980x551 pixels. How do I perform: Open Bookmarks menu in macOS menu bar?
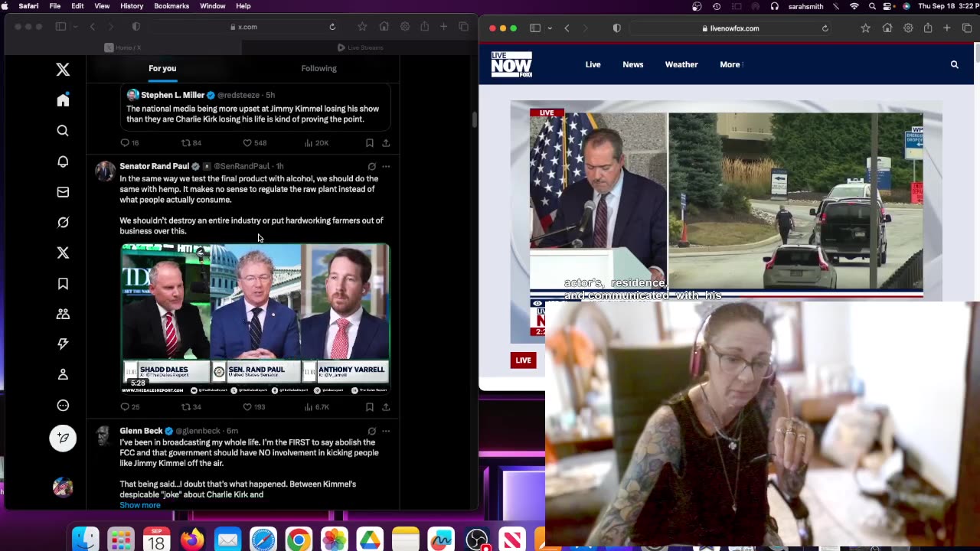tap(171, 6)
